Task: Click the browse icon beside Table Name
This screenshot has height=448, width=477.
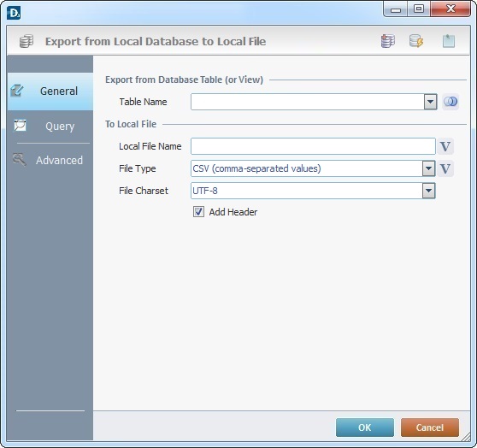Action: tap(450, 102)
